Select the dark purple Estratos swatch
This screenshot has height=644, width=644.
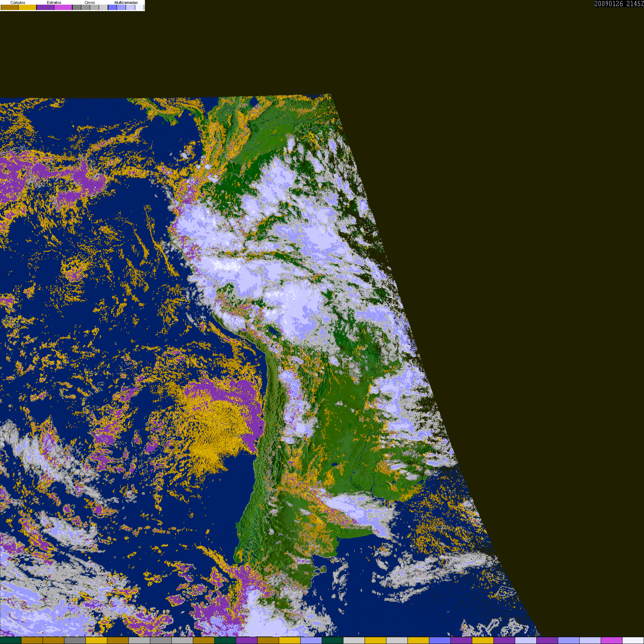coord(45,7)
